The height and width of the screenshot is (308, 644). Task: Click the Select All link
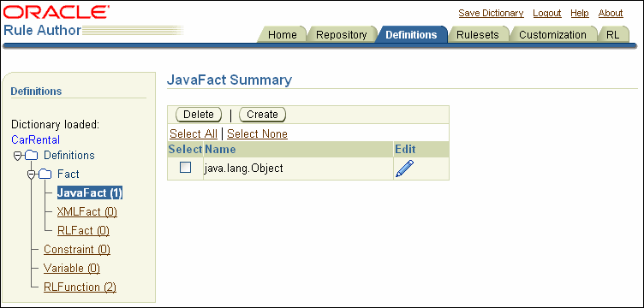[x=194, y=133]
